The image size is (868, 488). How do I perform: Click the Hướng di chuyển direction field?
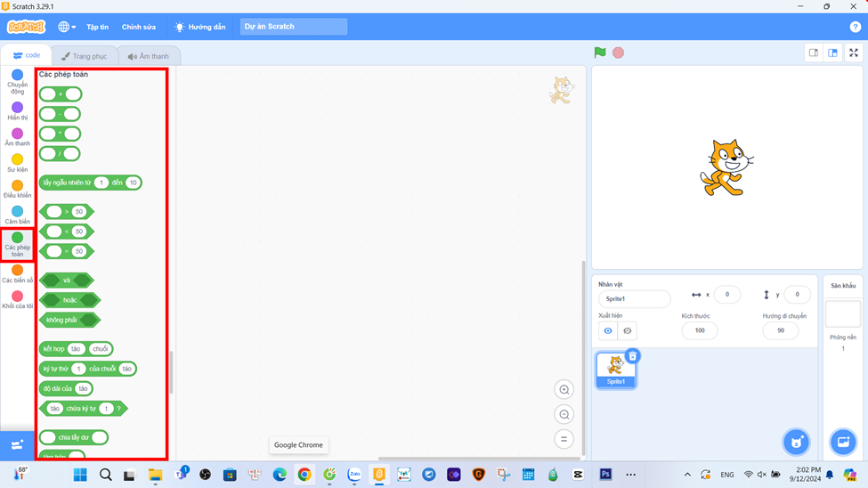pyautogui.click(x=781, y=330)
